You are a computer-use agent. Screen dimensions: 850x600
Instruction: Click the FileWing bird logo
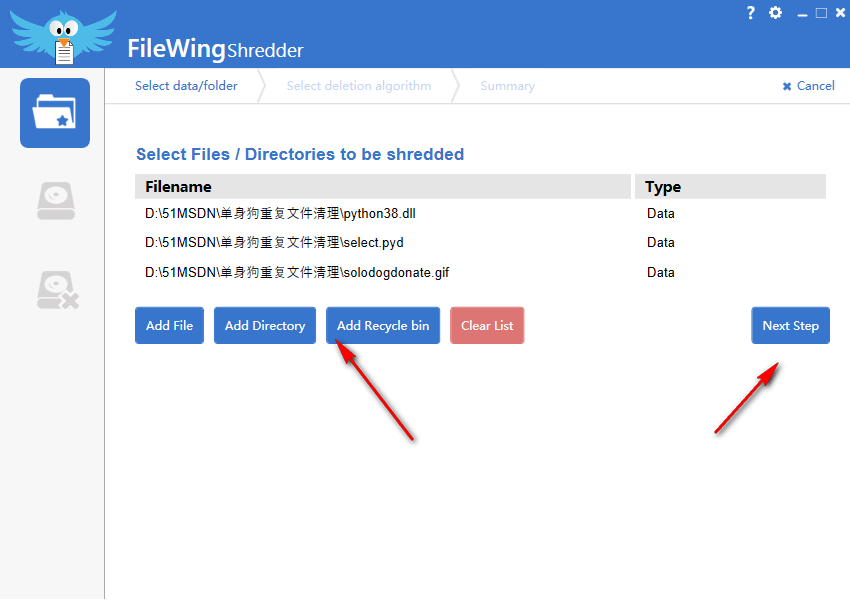click(63, 35)
